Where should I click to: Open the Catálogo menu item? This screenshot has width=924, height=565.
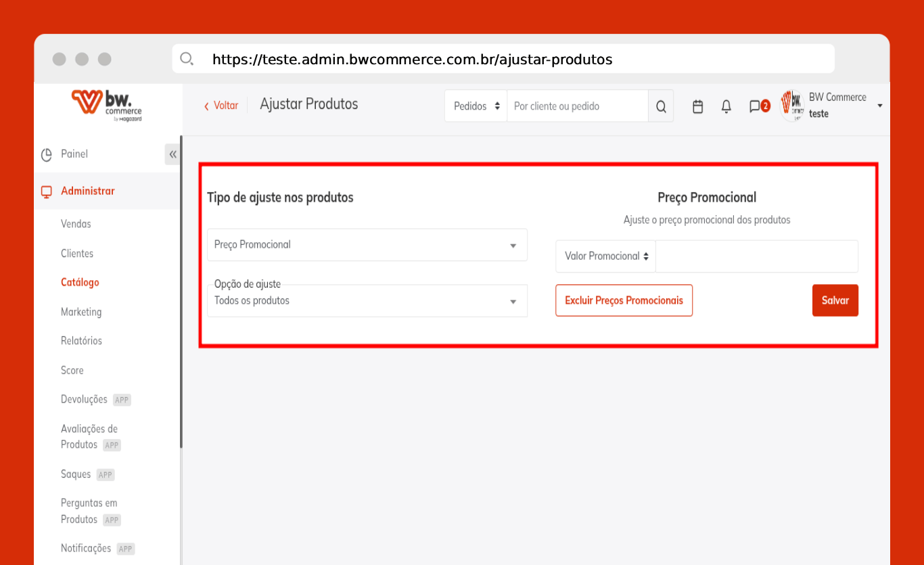tap(80, 282)
